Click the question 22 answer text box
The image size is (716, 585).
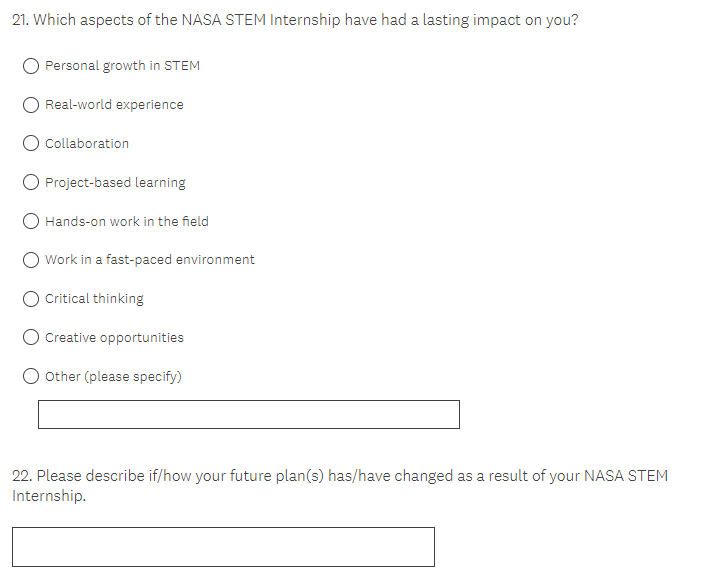coord(223,547)
